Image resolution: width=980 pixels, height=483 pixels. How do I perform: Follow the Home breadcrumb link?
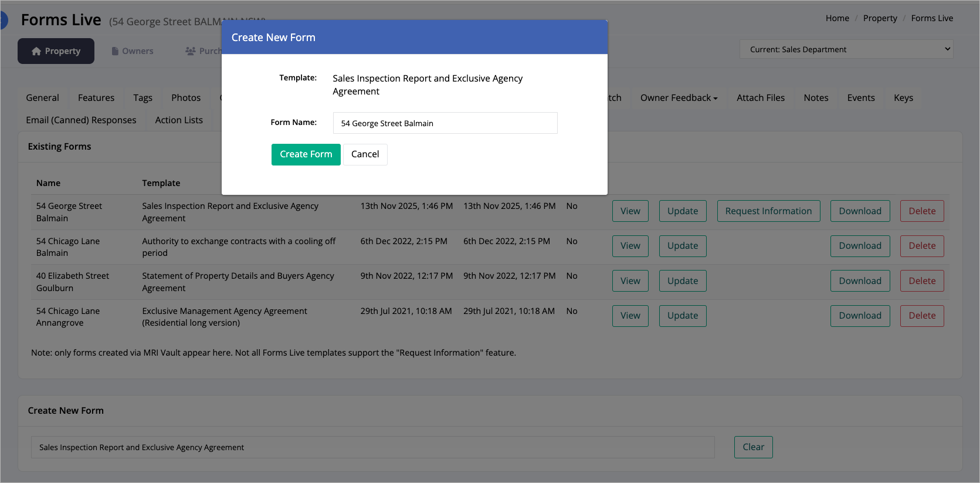[x=837, y=18]
